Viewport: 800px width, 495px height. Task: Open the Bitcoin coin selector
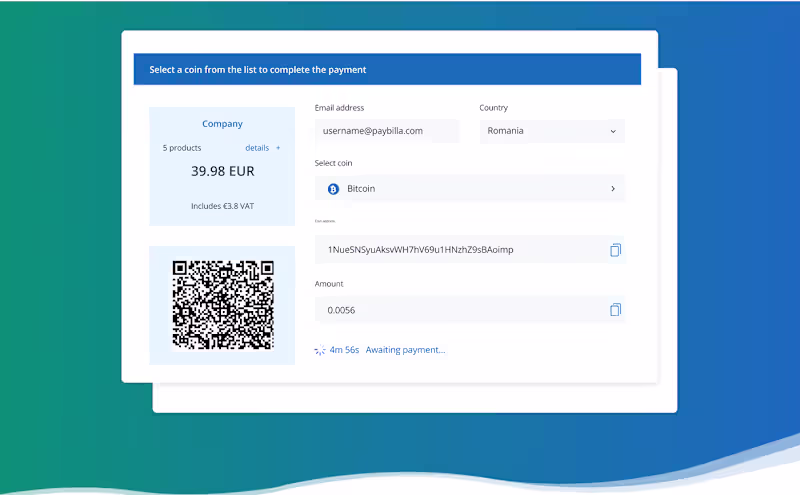pyautogui.click(x=469, y=189)
